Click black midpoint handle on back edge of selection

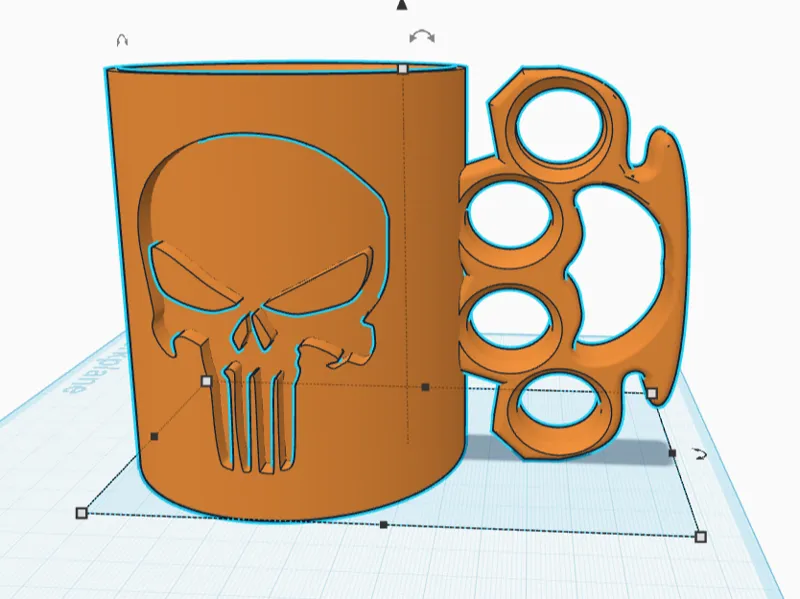(x=426, y=387)
